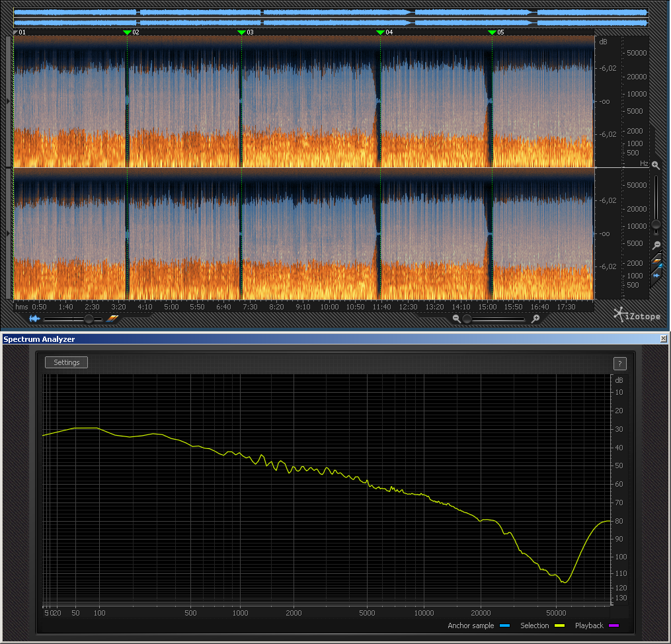Click the spectrogram icon under the vertical zoom

656,262
